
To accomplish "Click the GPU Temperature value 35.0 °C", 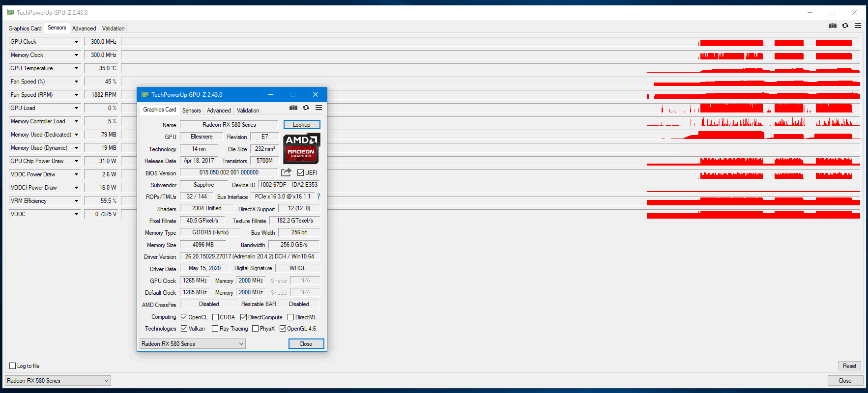I will 102,68.
